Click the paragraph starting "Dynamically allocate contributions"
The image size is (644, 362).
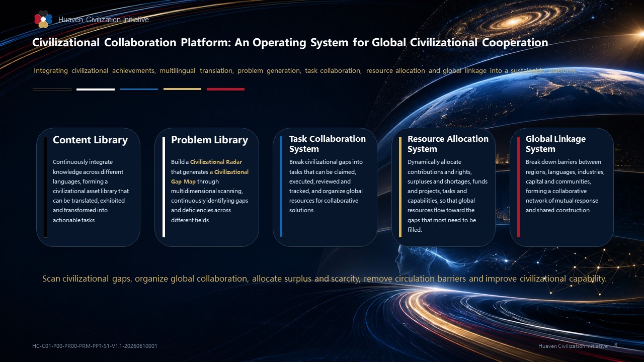tap(448, 196)
